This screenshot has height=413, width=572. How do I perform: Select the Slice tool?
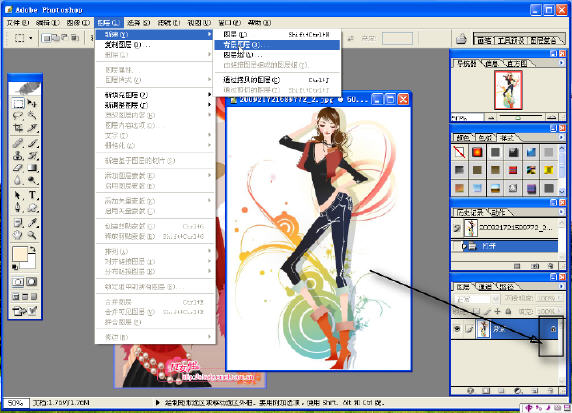pos(32,128)
